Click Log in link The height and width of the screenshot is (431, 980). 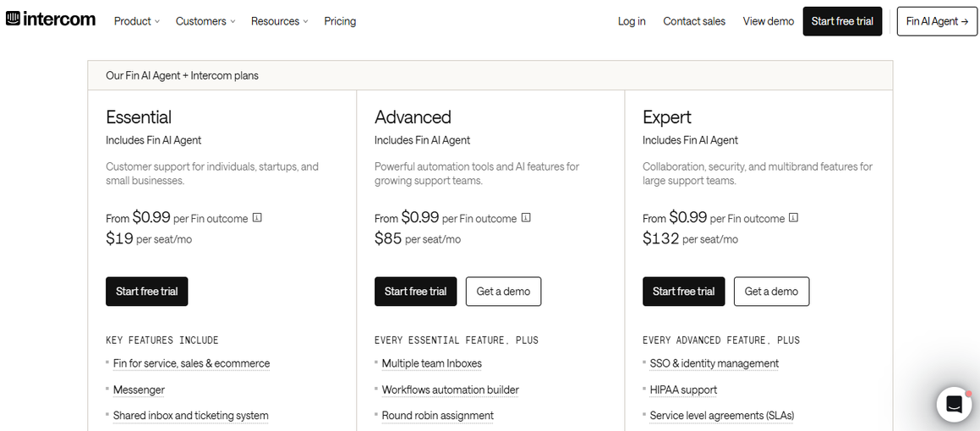(632, 21)
